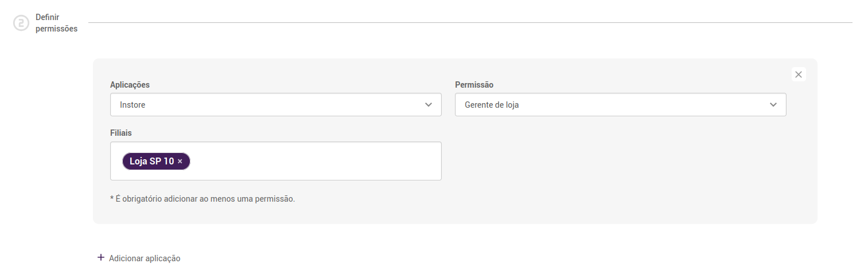This screenshot has width=868, height=275.
Task: Open the Aplicações dropdown
Action: [x=275, y=105]
